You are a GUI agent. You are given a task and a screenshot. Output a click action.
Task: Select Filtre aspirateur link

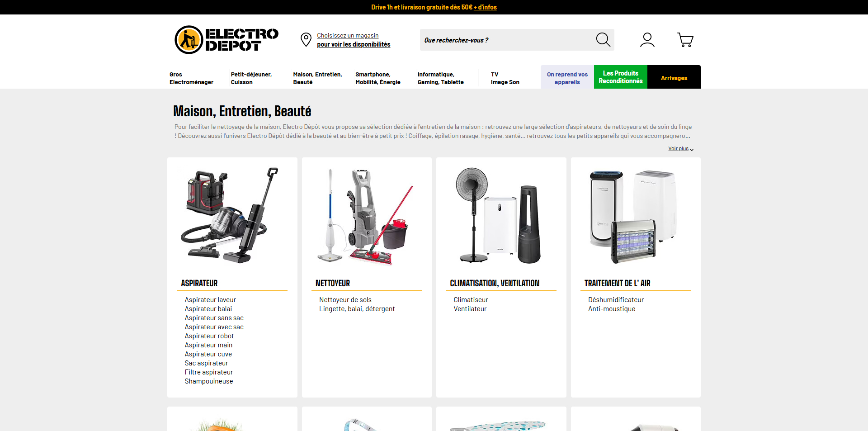pos(209,372)
